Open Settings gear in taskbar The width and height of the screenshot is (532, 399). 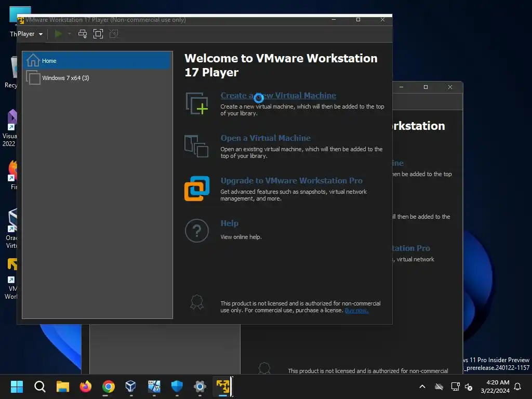200,387
